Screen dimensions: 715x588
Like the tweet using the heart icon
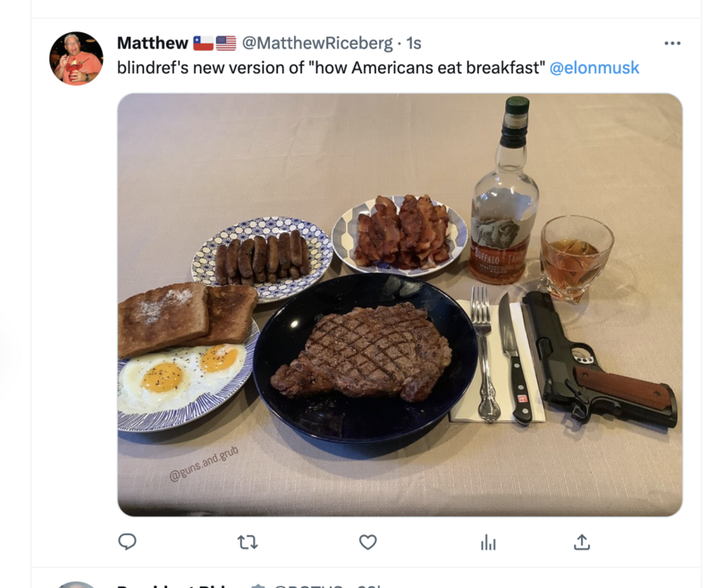tap(367, 542)
